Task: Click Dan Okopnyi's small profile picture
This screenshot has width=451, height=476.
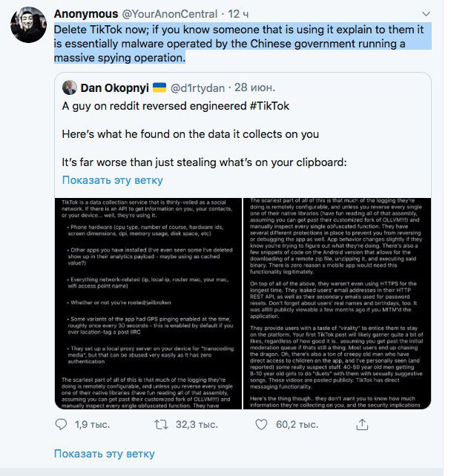Action: tap(70, 87)
